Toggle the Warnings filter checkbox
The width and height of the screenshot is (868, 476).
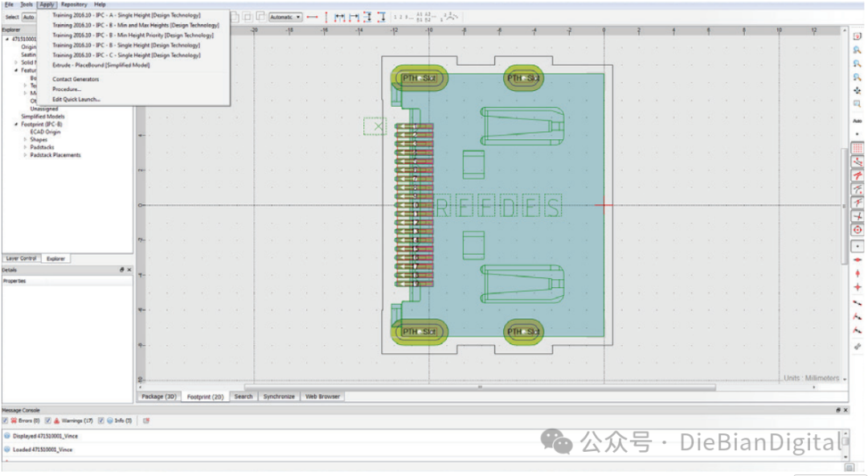47,421
